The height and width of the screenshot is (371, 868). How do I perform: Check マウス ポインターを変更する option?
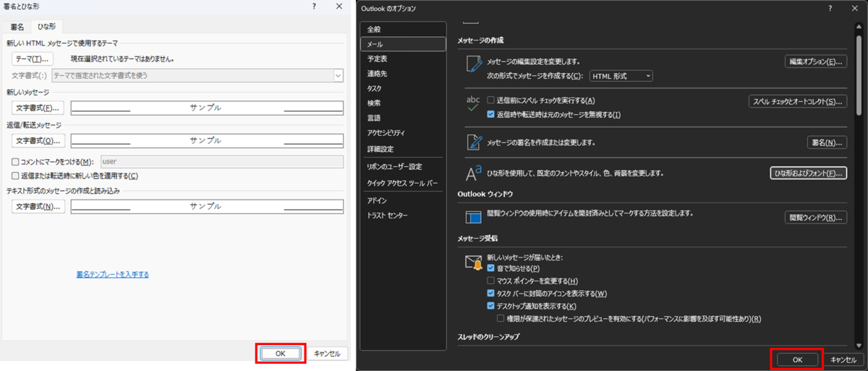(490, 281)
